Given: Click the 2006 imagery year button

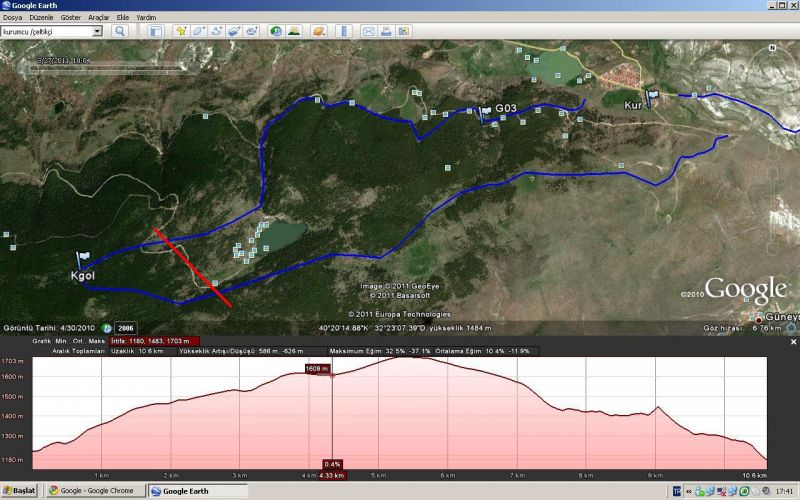Looking at the screenshot, I should 126,329.
